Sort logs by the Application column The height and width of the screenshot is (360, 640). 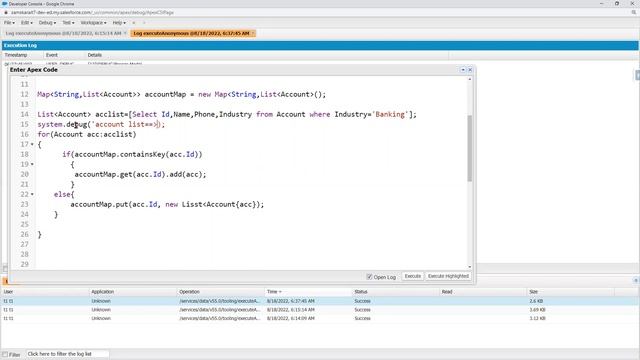tap(133, 292)
